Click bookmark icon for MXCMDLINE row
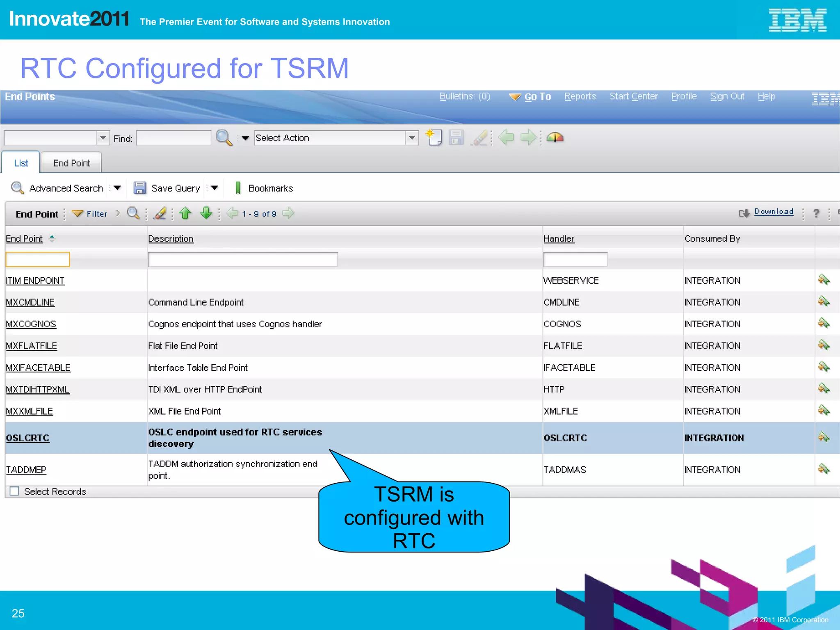This screenshot has height=630, width=840. 824,302
